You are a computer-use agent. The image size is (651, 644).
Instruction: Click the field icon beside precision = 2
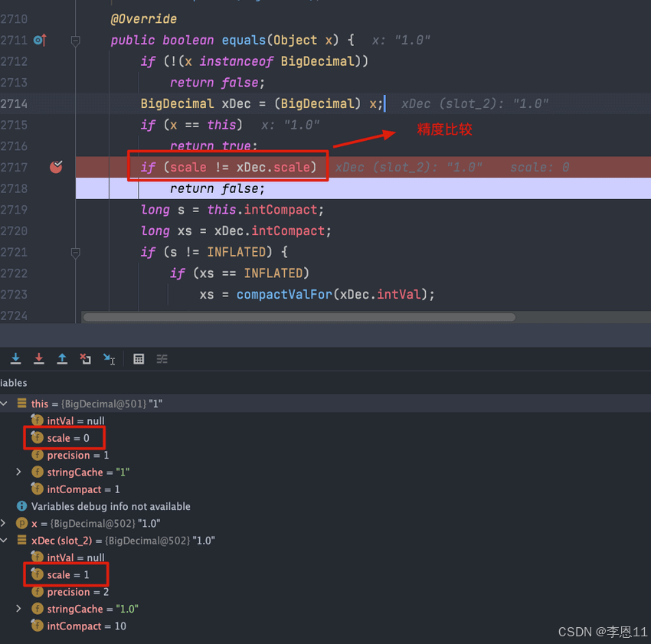pos(37,591)
